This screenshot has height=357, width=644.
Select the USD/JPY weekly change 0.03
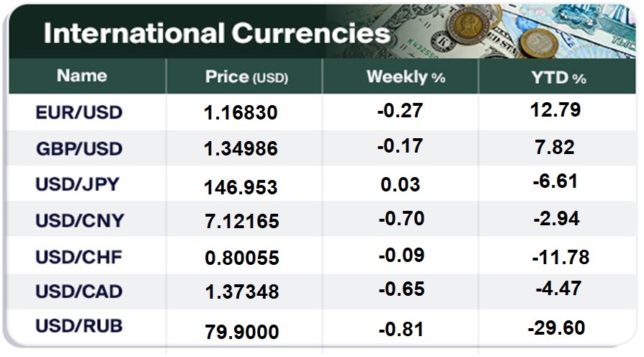point(401,184)
